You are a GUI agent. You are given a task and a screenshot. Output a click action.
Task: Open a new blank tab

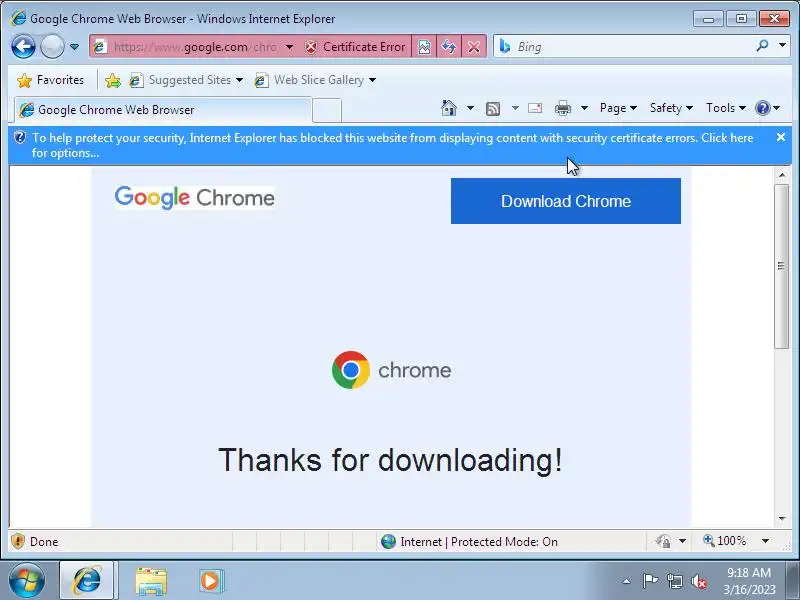(x=327, y=111)
